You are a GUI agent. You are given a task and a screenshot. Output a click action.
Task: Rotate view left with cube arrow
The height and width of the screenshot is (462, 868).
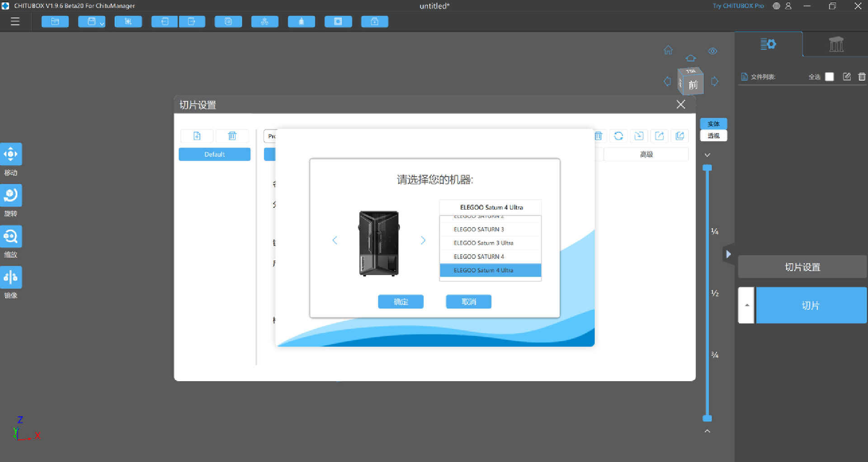coord(667,81)
